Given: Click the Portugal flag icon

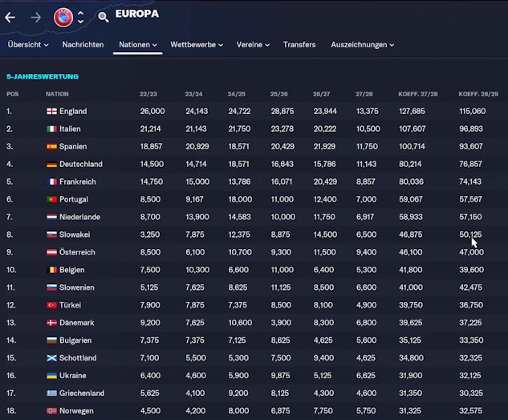Looking at the screenshot, I should coord(51,199).
